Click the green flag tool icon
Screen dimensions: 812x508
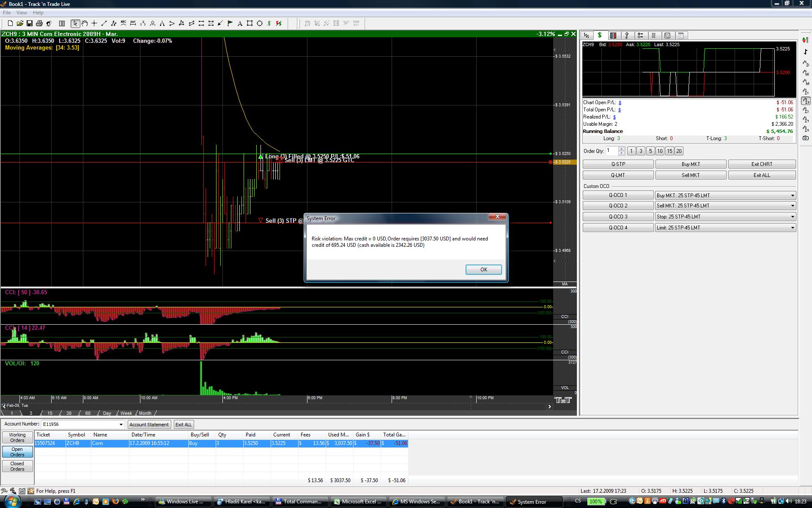point(230,24)
